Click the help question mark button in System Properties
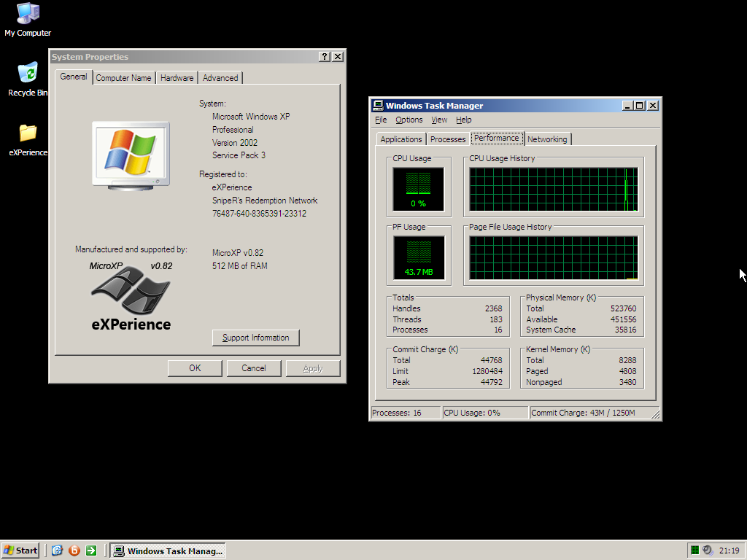This screenshot has height=560, width=747. click(x=325, y=57)
